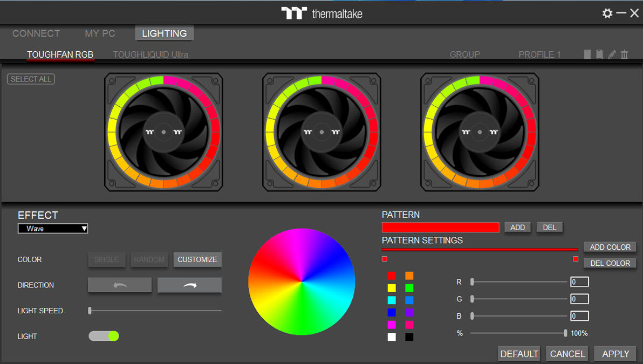
Task: Select the rightmost fan preview
Action: 480,132
